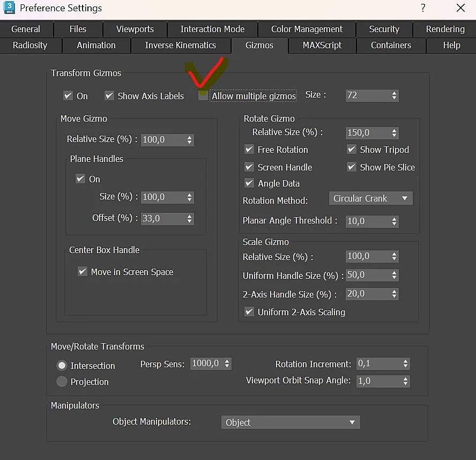This screenshot has height=460, width=476.
Task: Open the Help tab
Action: 451,45
